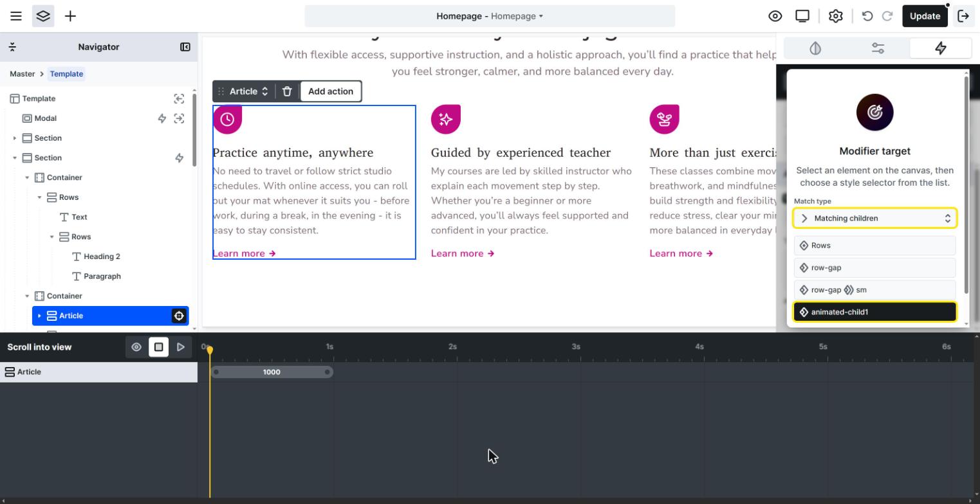Click the Modal lightning interaction icon
The width and height of the screenshot is (980, 504).
coord(162,118)
